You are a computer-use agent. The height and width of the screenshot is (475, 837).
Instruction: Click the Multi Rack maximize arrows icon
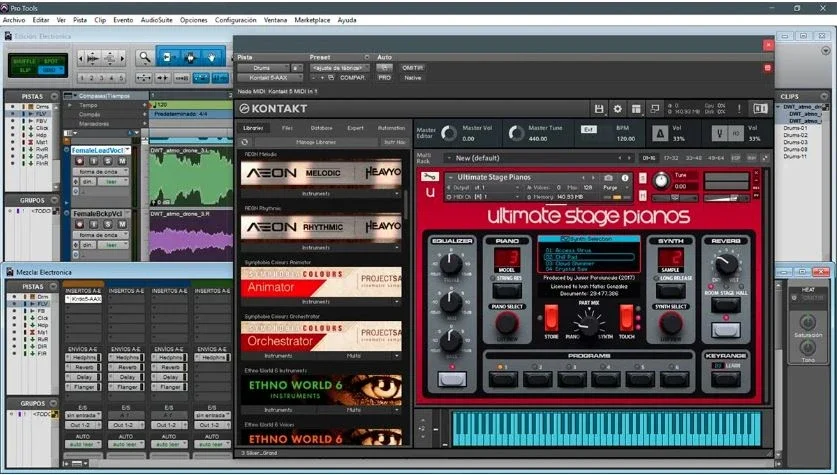tap(765, 158)
